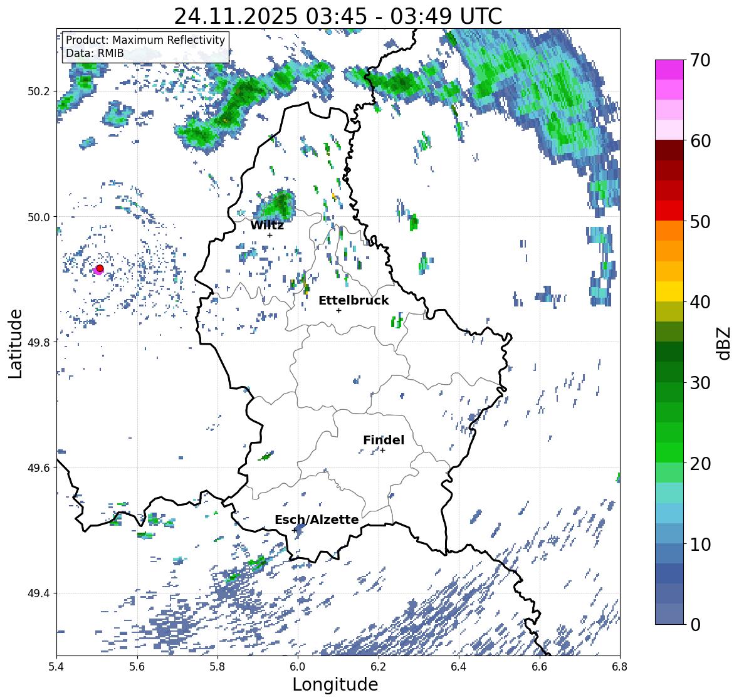
Task: Click the red 50 dBZ color band
Action: [x=669, y=211]
